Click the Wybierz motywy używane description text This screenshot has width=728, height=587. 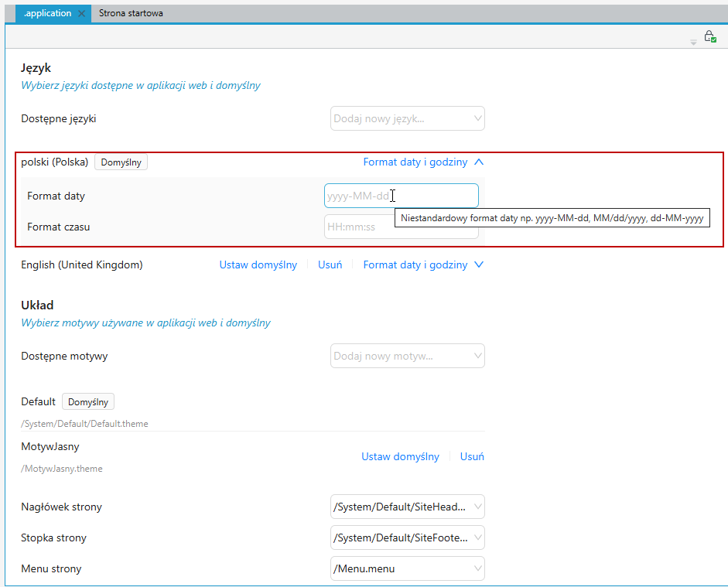point(145,323)
